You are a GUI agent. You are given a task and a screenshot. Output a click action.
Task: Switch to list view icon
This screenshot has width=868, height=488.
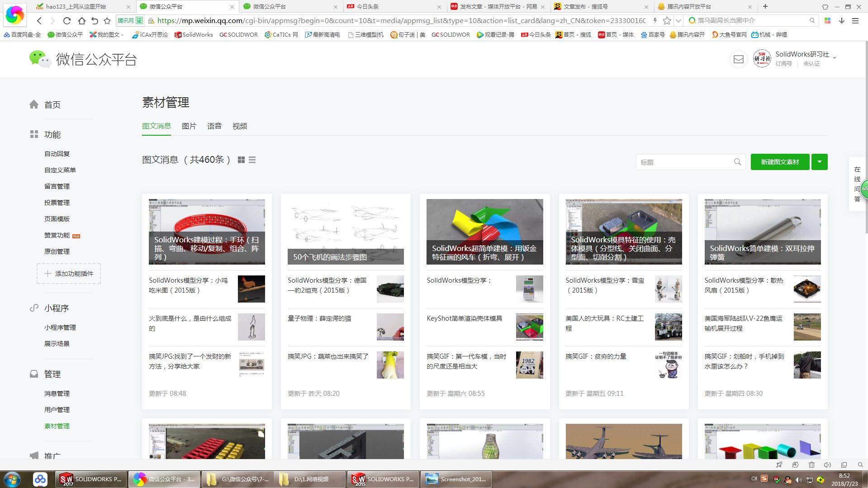pyautogui.click(x=252, y=160)
